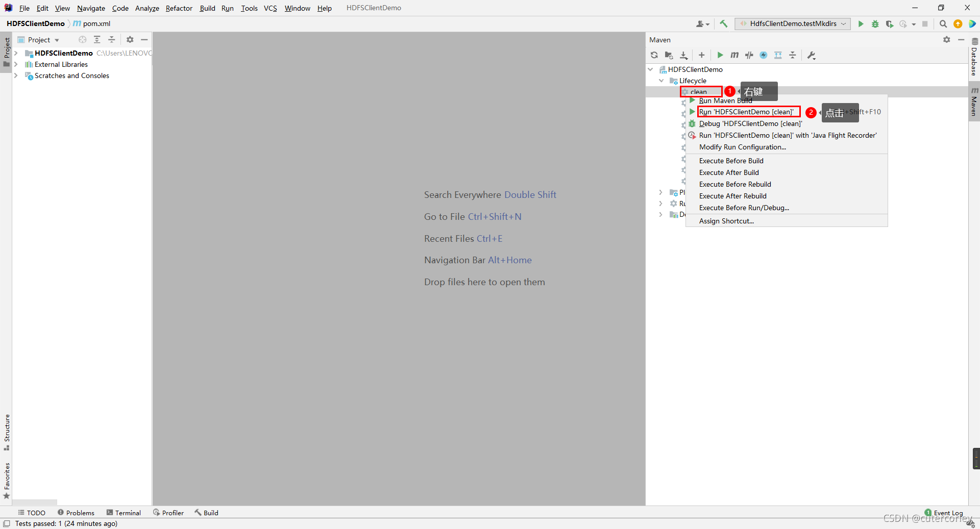Screen dimensions: 980x529
Task: Open the profiler run options arrow
Action: [x=914, y=24]
